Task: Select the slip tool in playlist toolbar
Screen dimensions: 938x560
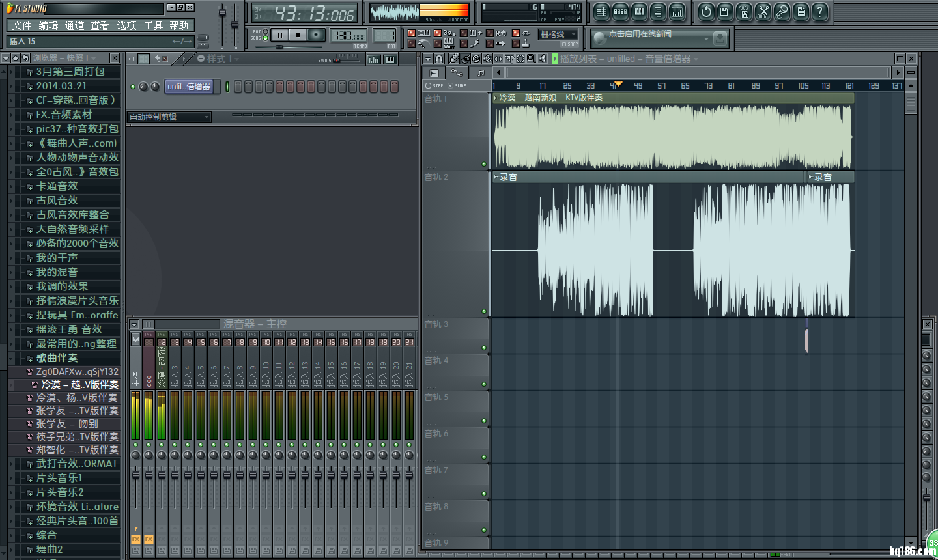Action: 498,59
